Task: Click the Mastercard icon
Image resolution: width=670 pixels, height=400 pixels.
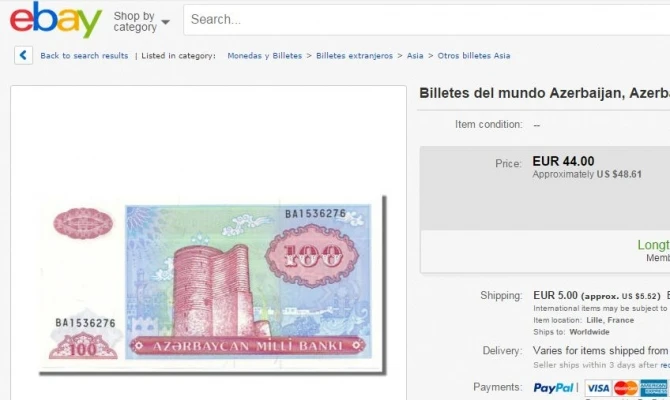Action: [x=626, y=388]
